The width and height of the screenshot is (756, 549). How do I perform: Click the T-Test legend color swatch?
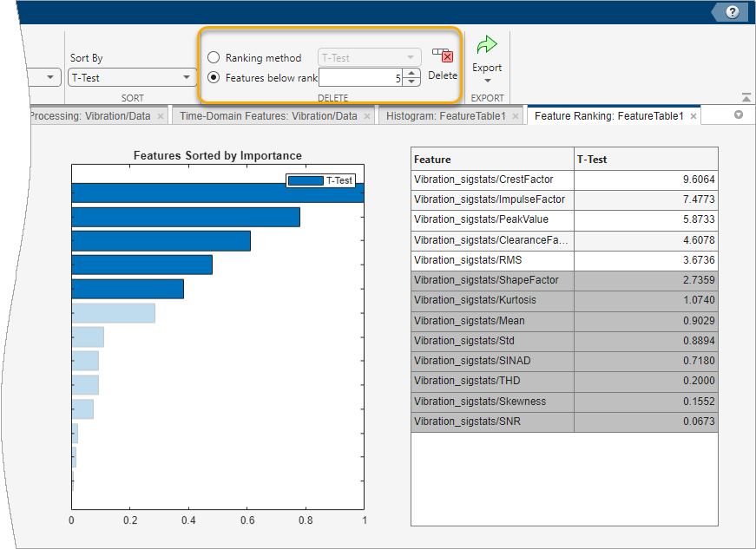[306, 180]
